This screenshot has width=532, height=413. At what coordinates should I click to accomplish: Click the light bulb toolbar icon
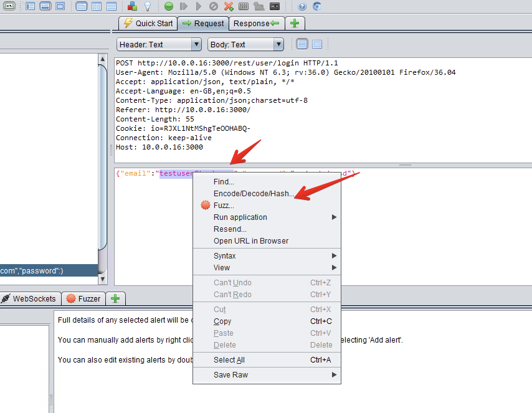148,6
